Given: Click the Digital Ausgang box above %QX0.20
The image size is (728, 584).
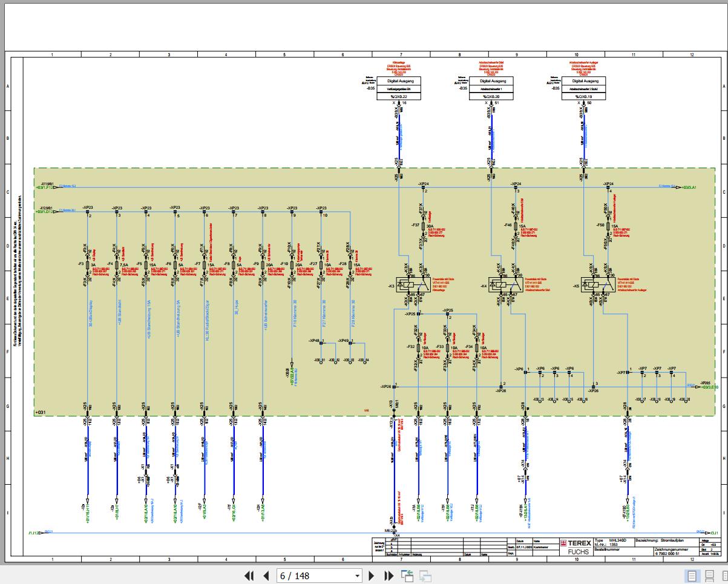Looking at the screenshot, I should click(493, 81).
